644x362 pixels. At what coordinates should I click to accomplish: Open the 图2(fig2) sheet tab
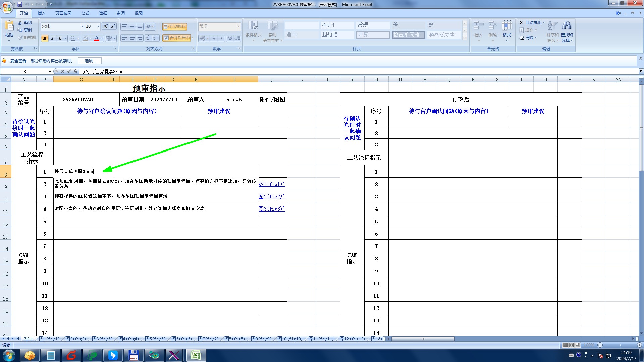(75, 339)
